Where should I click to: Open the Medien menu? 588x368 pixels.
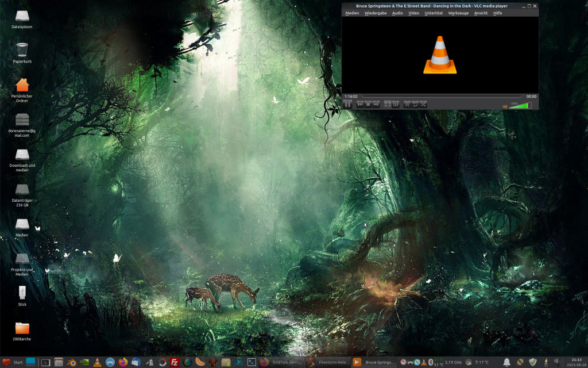click(x=352, y=13)
